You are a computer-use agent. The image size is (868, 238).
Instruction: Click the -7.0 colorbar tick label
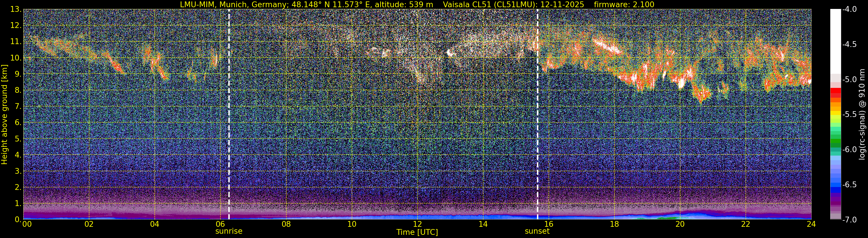[x=849, y=220]
